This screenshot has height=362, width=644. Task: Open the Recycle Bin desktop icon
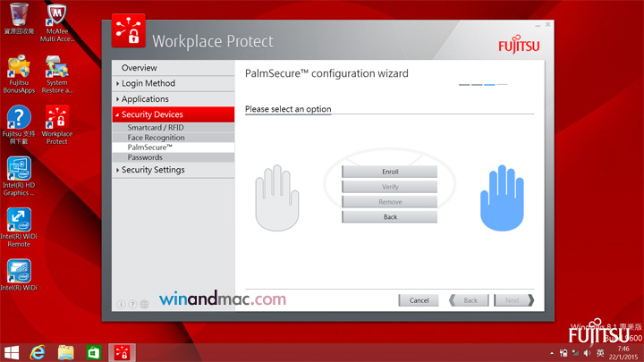tap(19, 19)
